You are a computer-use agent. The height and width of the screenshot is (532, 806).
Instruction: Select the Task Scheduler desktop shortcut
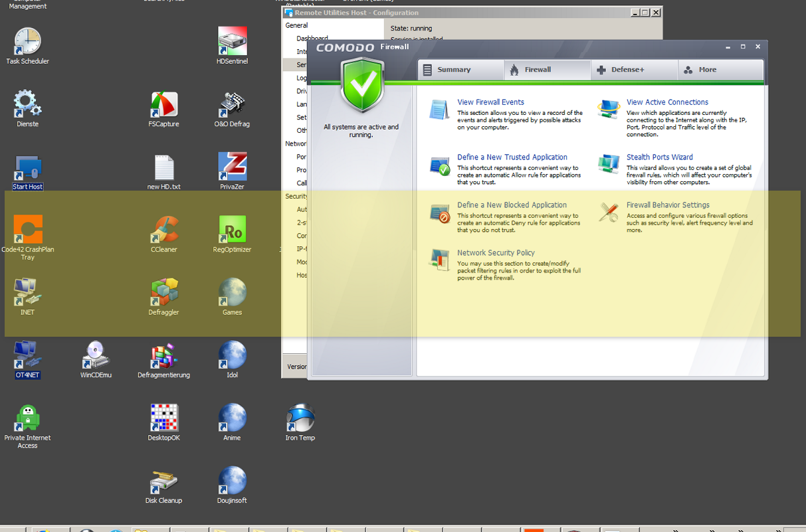[x=27, y=41]
